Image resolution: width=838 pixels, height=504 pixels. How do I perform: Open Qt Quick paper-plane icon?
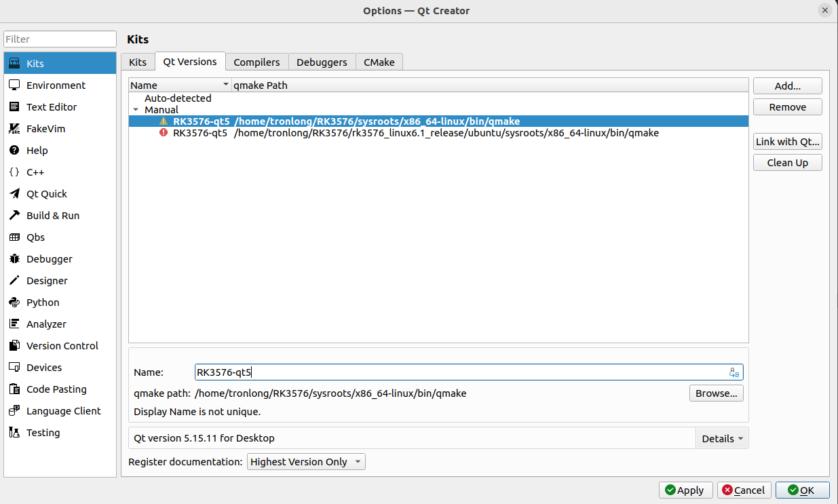pyautogui.click(x=14, y=194)
